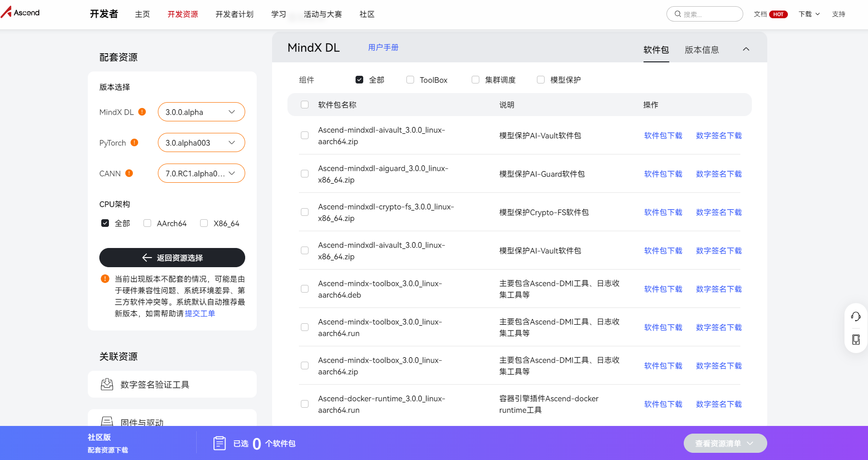868x460 pixels.
Task: Go to 主页 in navigation
Action: click(143, 14)
